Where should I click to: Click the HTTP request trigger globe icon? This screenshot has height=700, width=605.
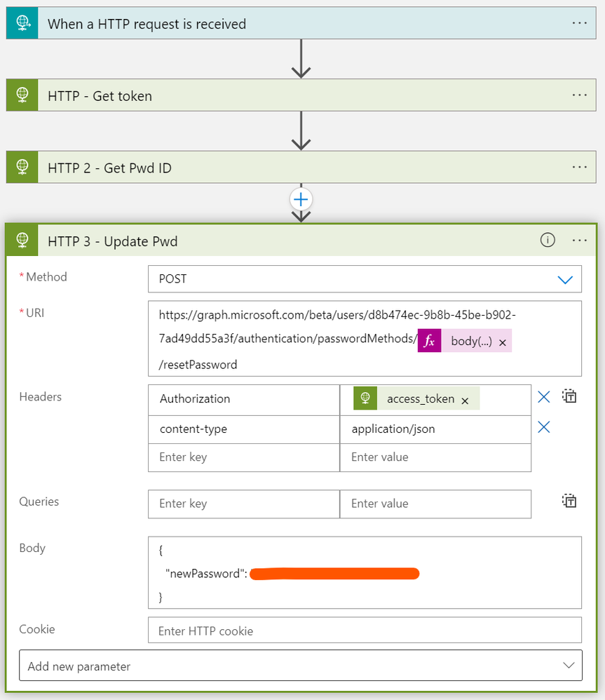point(22,23)
